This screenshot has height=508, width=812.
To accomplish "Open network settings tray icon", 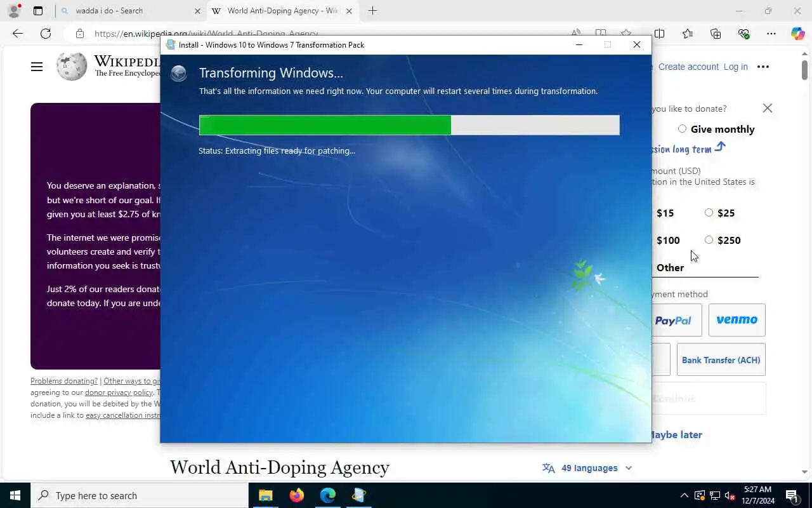I will (715, 495).
